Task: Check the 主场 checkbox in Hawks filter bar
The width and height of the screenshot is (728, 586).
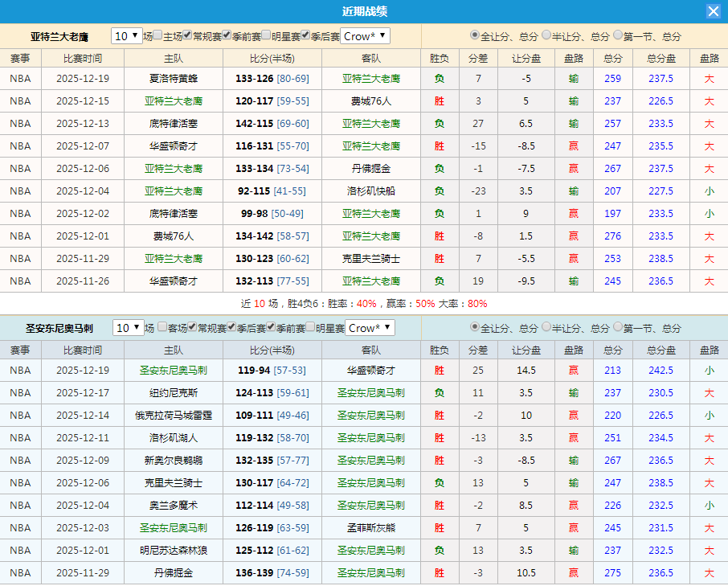Action: click(x=157, y=35)
